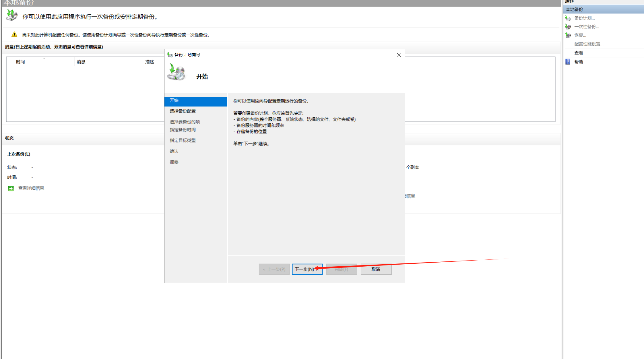Click the 备份计划... action link
Viewport: 644px width, 359px height.
click(584, 18)
